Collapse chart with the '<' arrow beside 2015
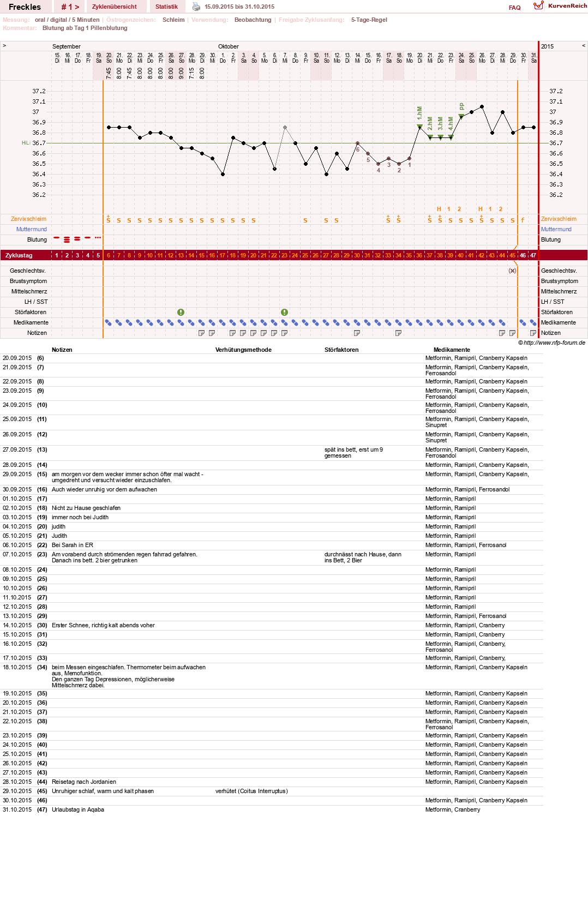This screenshot has height=918, width=588. point(584,46)
